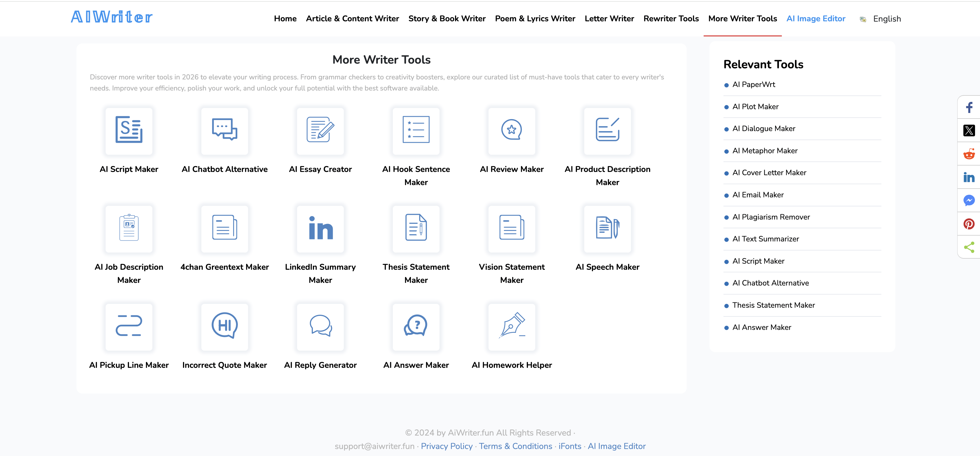Open the LinkedIn Summary Maker icon
The image size is (980, 456).
tap(321, 229)
